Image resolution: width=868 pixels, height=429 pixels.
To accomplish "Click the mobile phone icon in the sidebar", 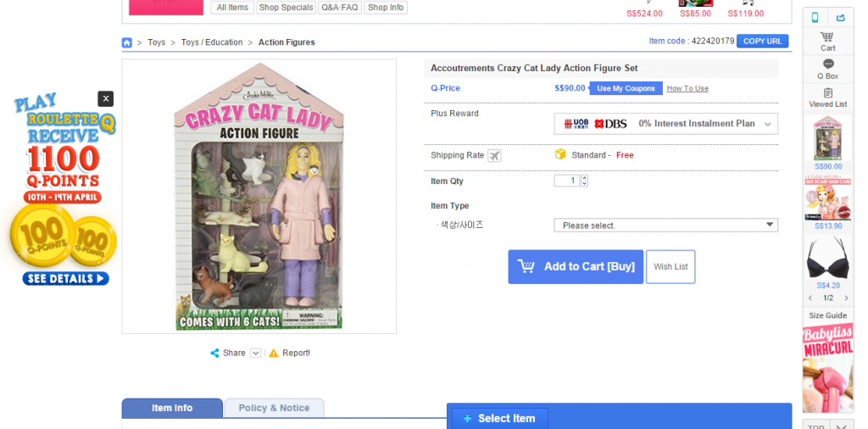I will coord(815,17).
